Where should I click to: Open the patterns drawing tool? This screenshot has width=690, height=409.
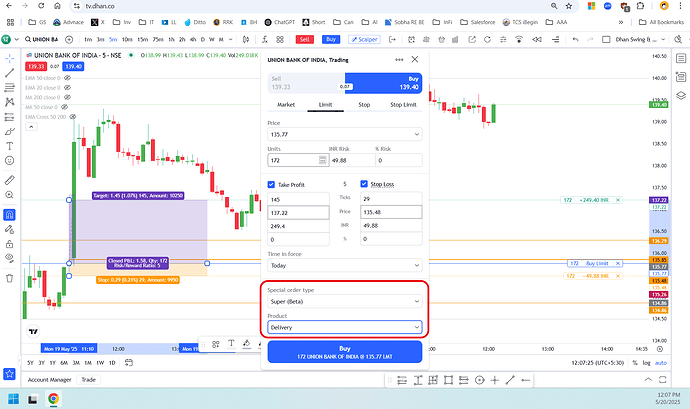9,102
